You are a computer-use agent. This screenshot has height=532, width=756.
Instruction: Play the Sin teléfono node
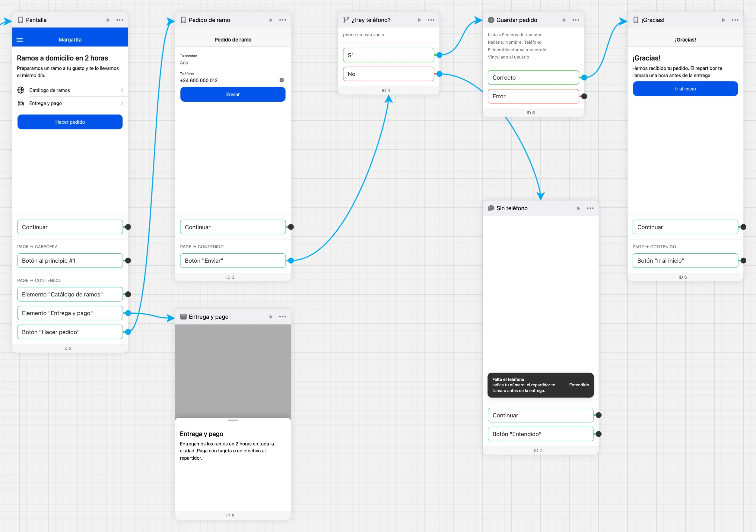click(579, 208)
